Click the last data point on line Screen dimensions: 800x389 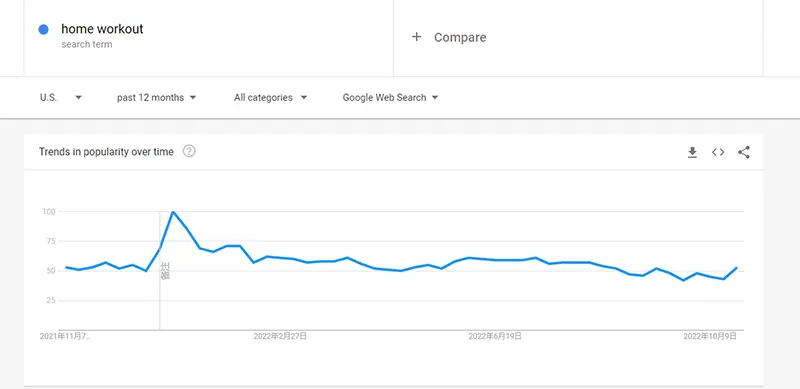tap(737, 268)
